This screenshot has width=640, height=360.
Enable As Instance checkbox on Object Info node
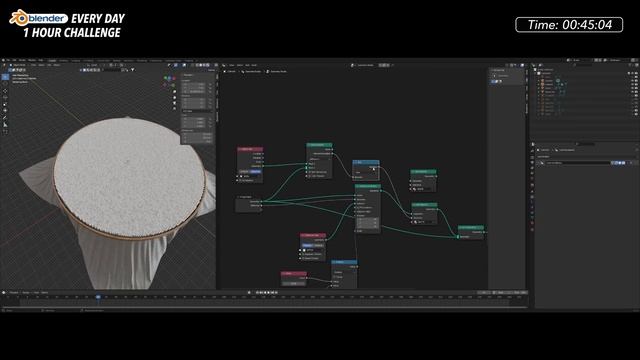[239, 180]
